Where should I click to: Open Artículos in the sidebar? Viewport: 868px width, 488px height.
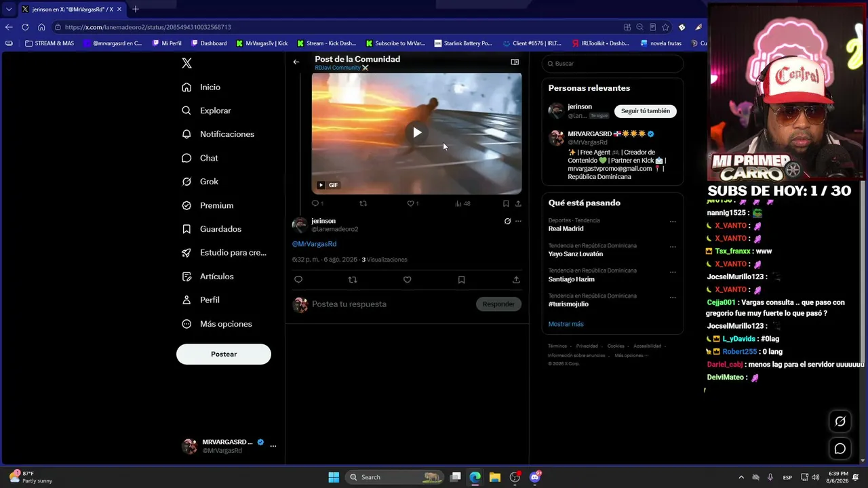(208, 277)
